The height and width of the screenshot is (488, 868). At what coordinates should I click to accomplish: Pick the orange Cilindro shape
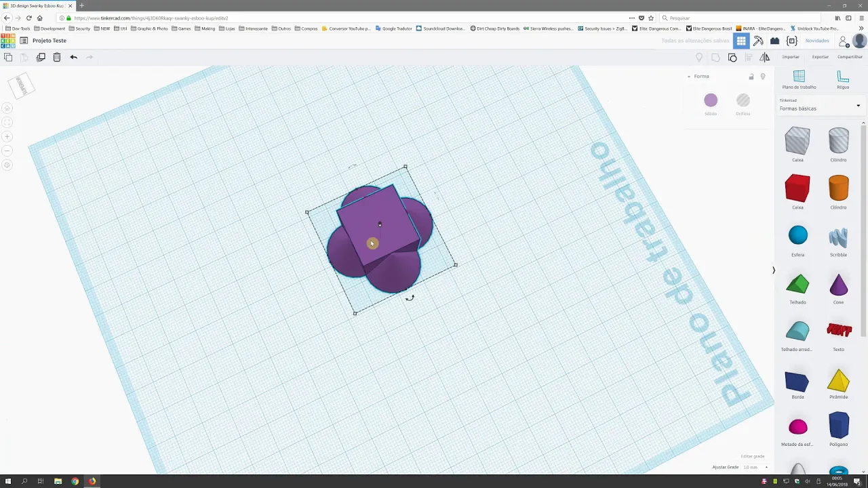(x=838, y=190)
